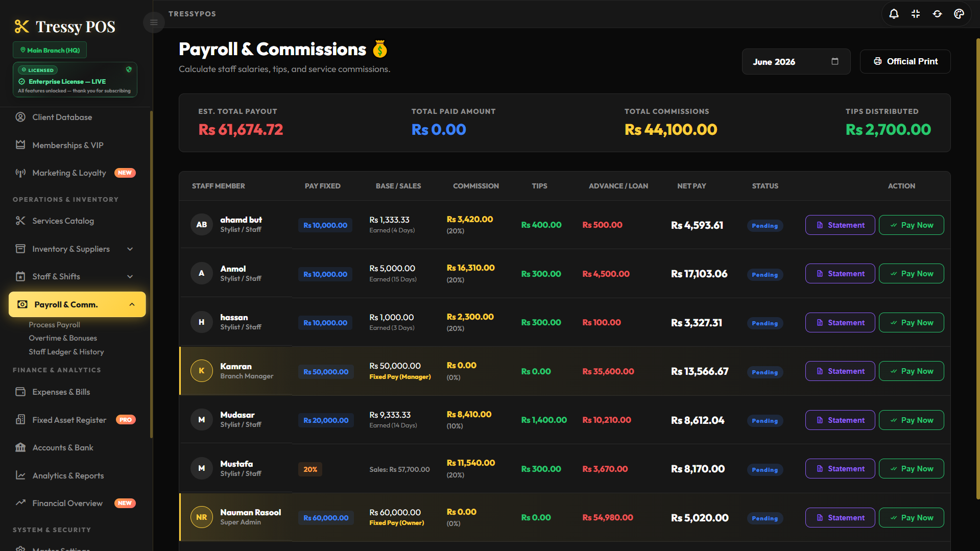This screenshot has height=551, width=980.
Task: Collapse the Payroll & Comm. section
Action: click(x=132, y=304)
